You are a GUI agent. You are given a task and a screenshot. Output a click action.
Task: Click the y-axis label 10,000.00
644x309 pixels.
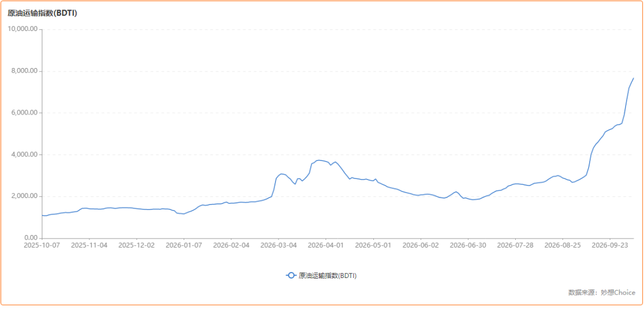(x=23, y=30)
